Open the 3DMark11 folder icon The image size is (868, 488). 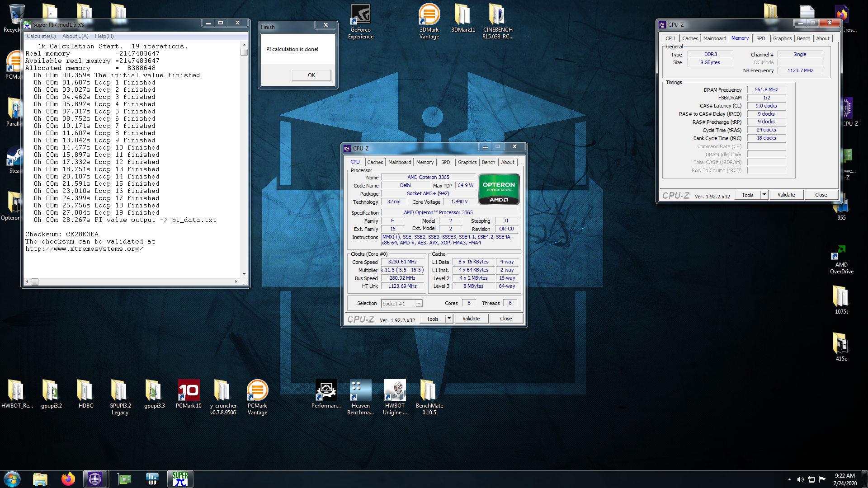[463, 19]
